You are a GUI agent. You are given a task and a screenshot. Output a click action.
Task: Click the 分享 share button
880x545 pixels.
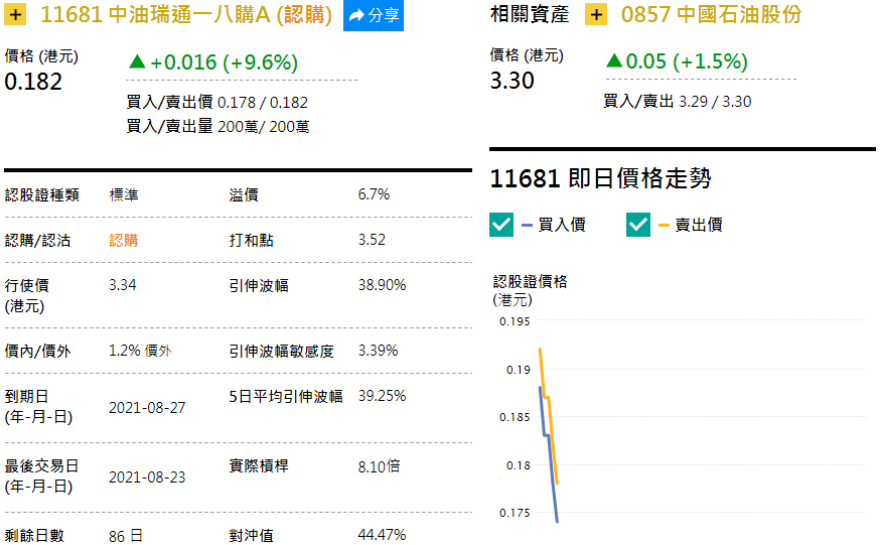click(373, 15)
